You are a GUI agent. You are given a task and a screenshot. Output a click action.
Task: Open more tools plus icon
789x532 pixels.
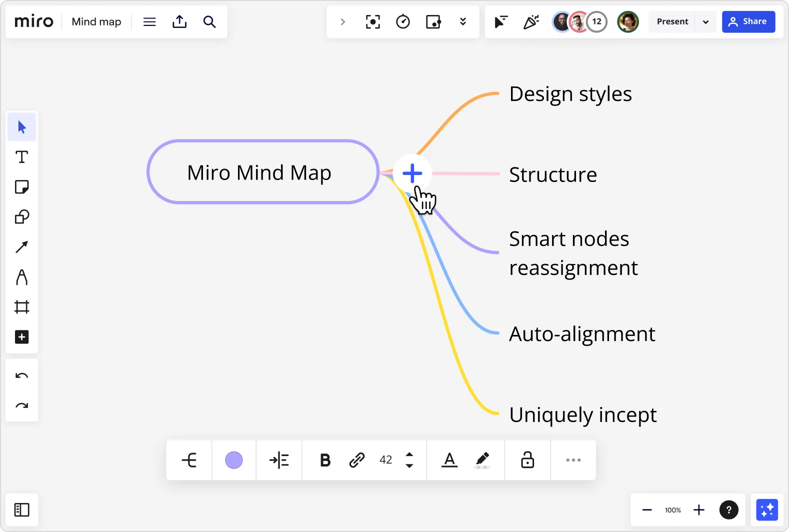[x=22, y=337]
